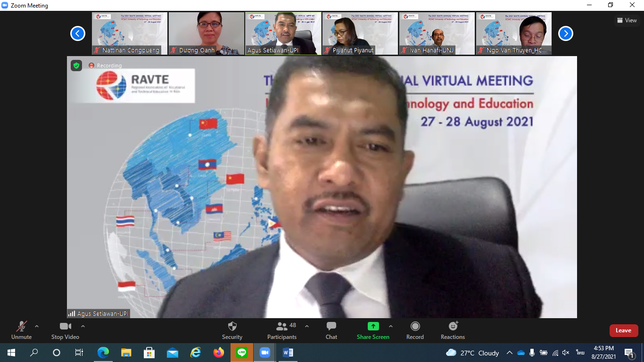Open the LINE app on taskbar
Screen dimensions: 644x362
[x=242, y=353]
